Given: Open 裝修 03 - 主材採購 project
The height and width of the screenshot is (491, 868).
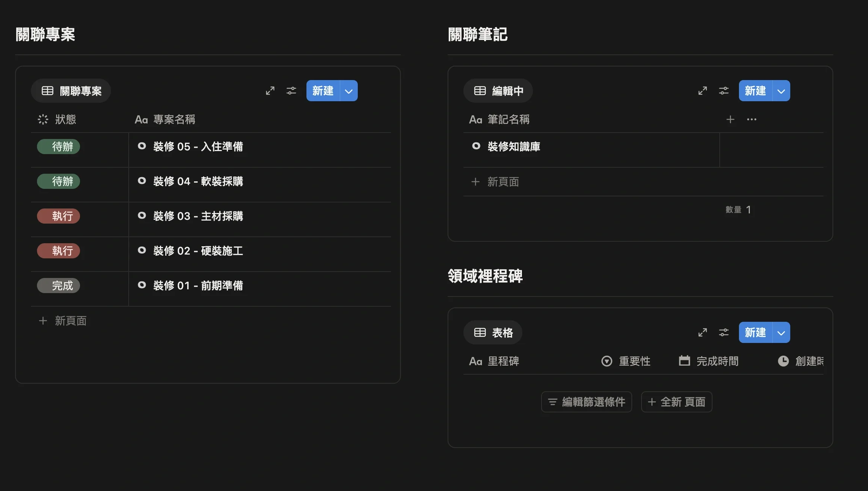Looking at the screenshot, I should [x=198, y=216].
